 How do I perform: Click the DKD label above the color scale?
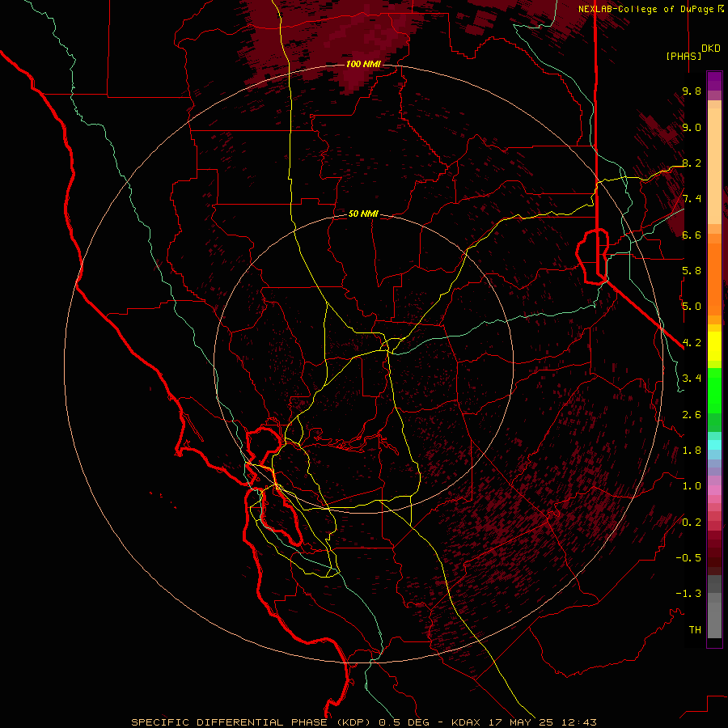(711, 49)
